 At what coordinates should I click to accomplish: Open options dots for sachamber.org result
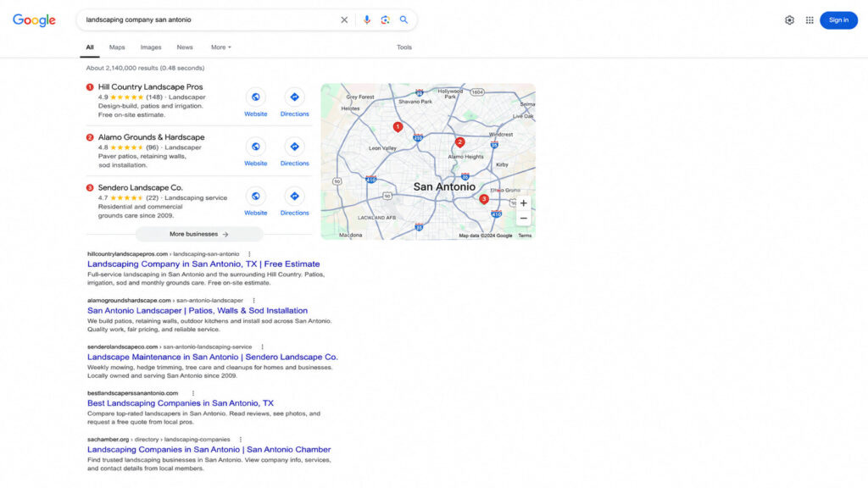(x=240, y=440)
